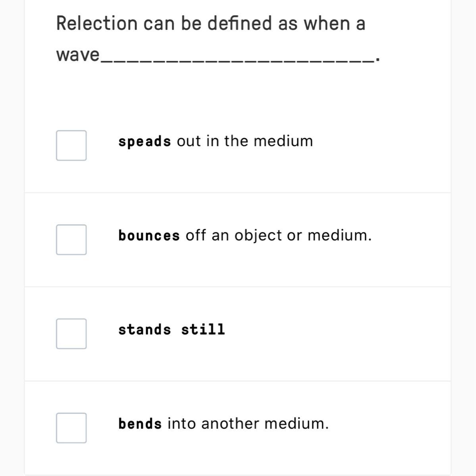Image resolution: width=476 pixels, height=476 pixels.
Task: Click the bold word 'stands'
Action: [145, 329]
